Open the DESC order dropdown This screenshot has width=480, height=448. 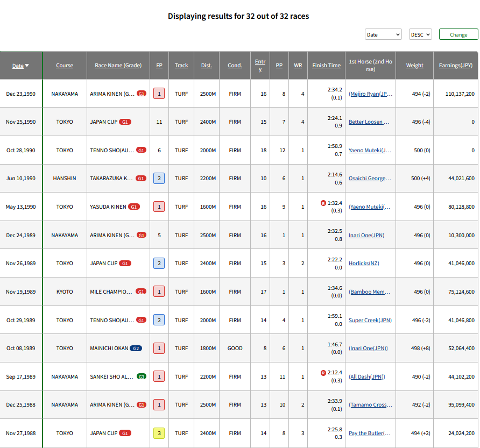click(x=420, y=34)
